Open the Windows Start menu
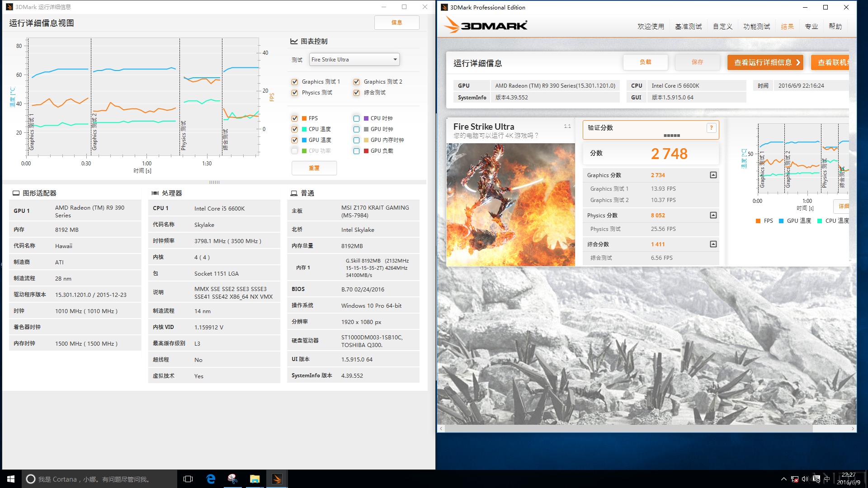Screen dimensions: 868x488 click(x=11, y=479)
